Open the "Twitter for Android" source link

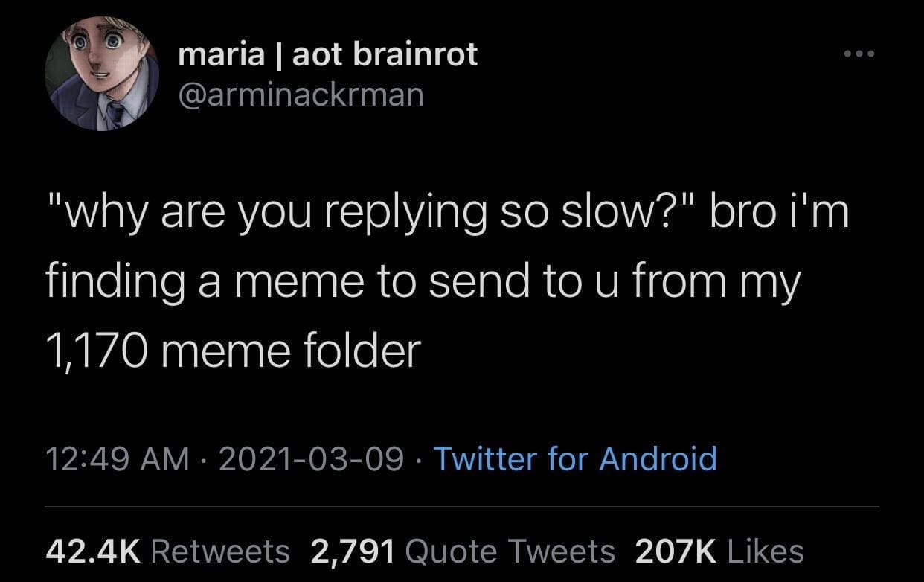pyautogui.click(x=574, y=458)
